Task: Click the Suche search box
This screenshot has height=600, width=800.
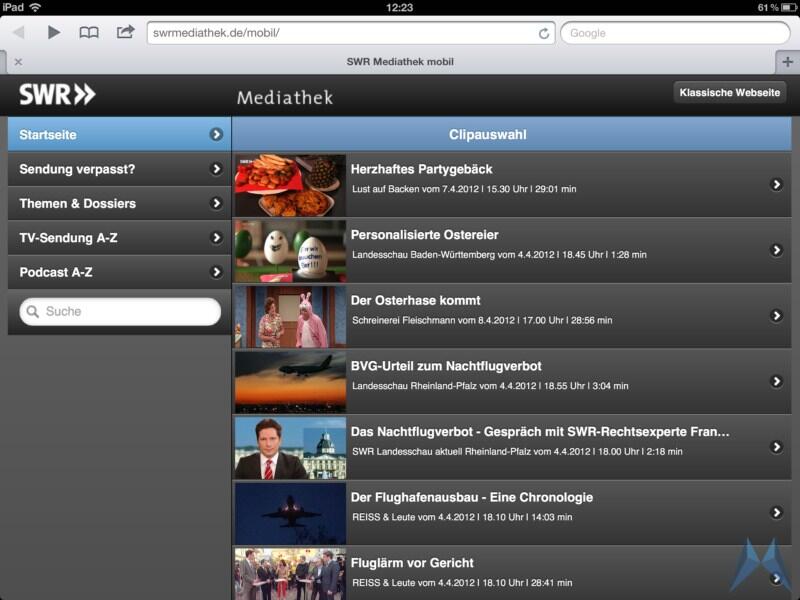Action: tap(120, 311)
